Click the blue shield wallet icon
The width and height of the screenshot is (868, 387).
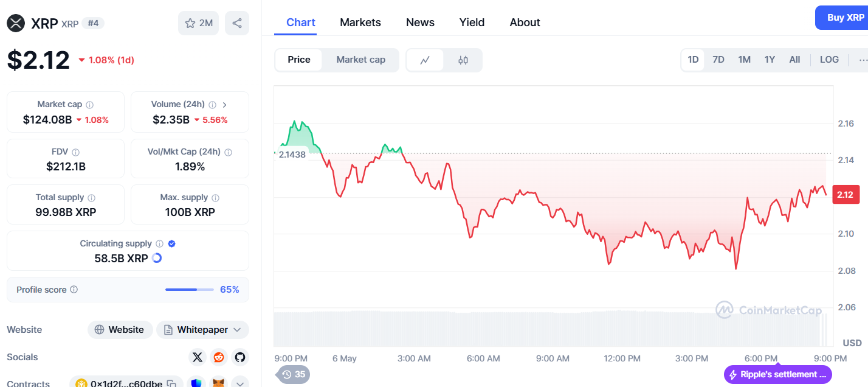[x=196, y=383]
